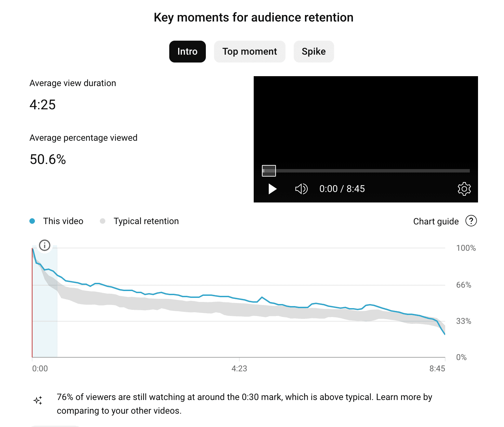Select the Intro tab
The width and height of the screenshot is (504, 427).
click(x=187, y=51)
